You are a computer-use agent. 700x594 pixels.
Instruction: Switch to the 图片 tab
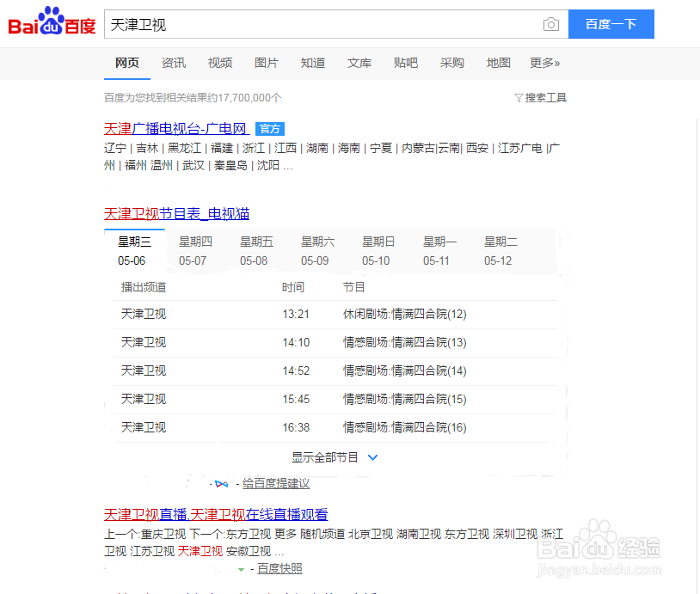(x=267, y=63)
